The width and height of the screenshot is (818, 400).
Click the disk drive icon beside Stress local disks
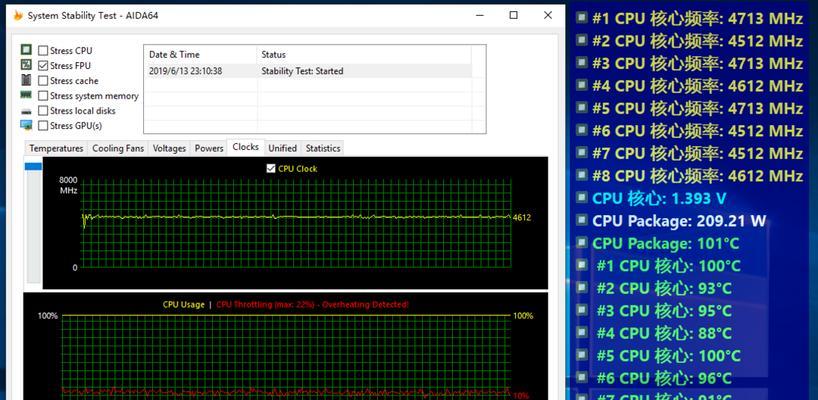[x=26, y=111]
